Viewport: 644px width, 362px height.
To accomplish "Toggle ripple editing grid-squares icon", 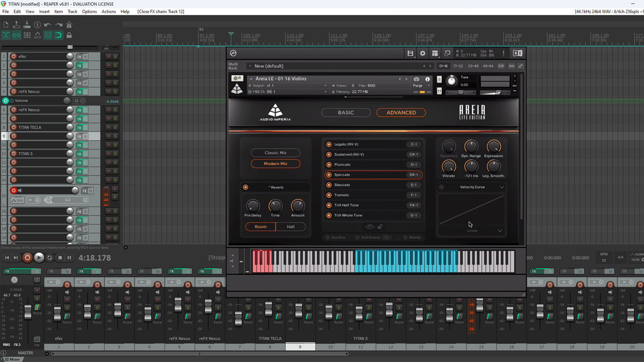I will [27, 35].
